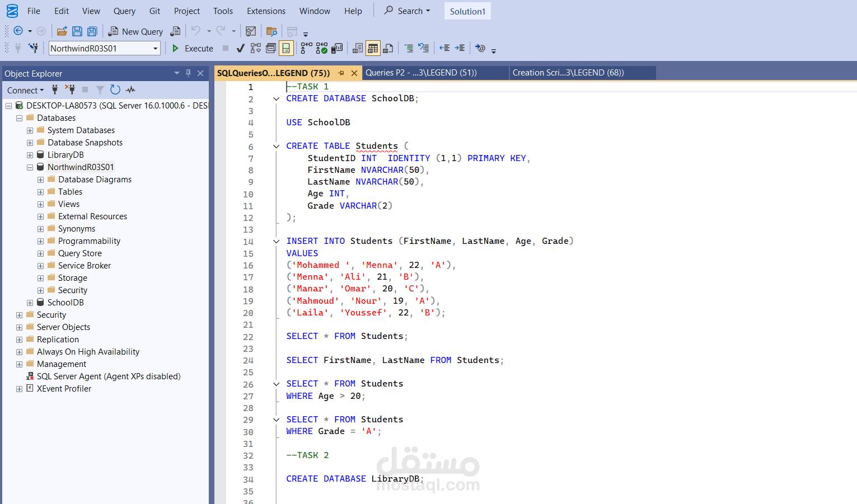Open the SQL editor toolbar overflow options
Screen dimensions: 857x504
click(x=494, y=50)
